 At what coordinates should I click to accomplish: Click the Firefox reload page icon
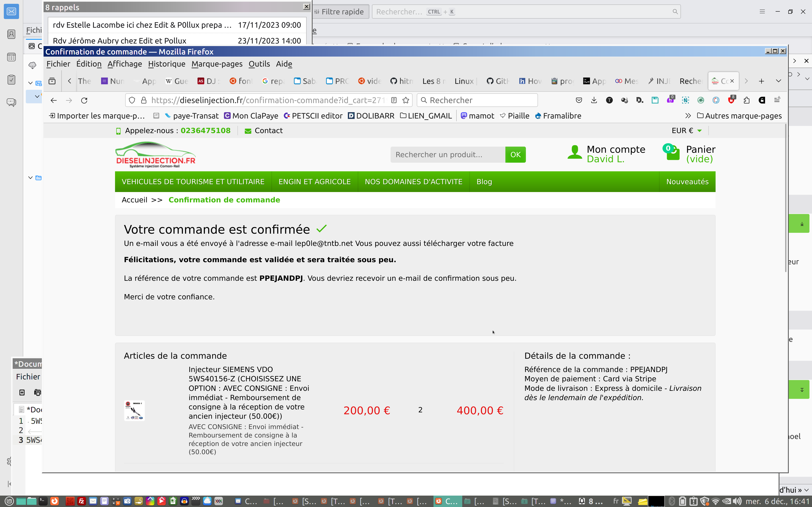(84, 100)
